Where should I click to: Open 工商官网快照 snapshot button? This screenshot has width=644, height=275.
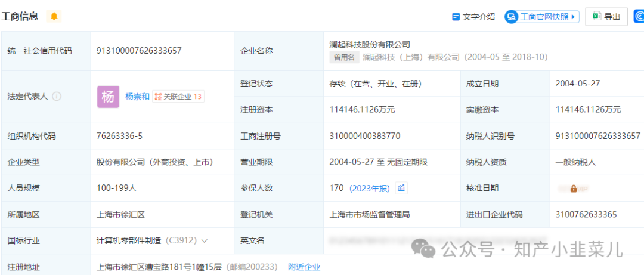542,17
